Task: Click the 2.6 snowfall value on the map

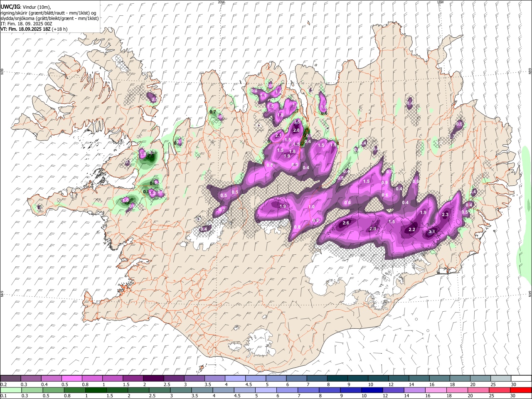Action: [x=346, y=223]
